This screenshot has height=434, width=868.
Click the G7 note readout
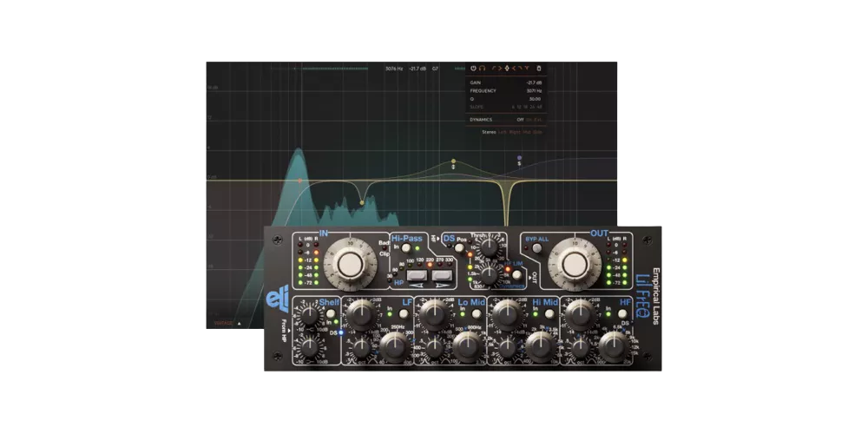435,69
